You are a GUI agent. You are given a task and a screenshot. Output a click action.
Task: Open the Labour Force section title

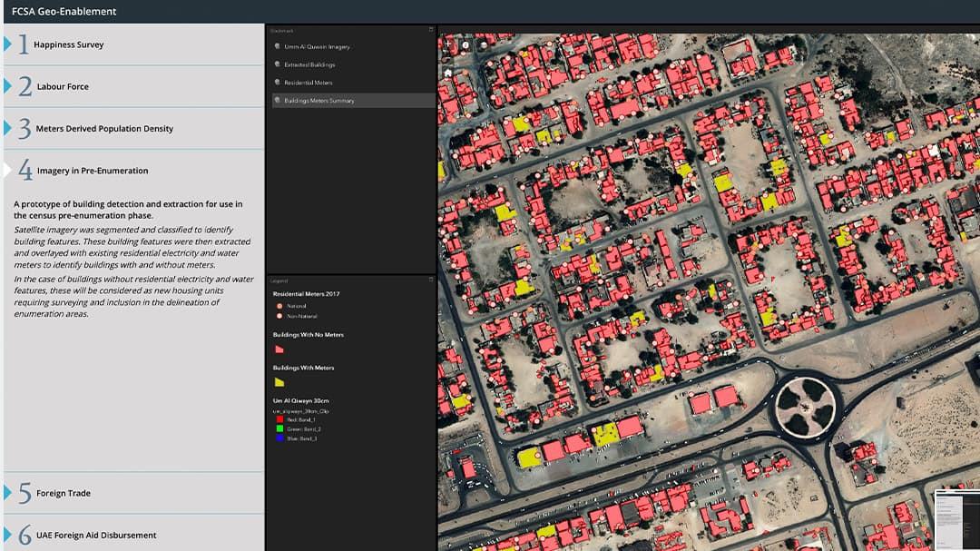point(63,86)
